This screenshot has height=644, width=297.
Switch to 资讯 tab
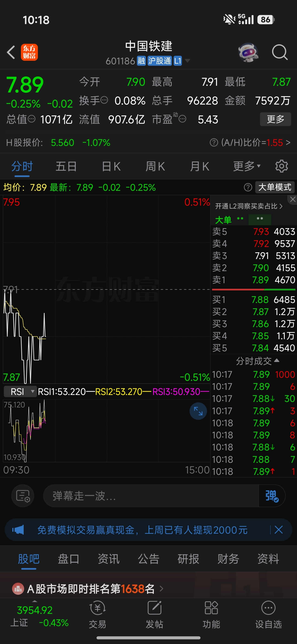[108, 559]
